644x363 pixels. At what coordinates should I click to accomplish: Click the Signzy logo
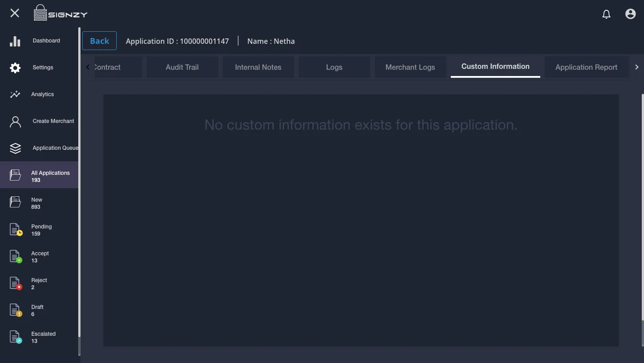[61, 13]
